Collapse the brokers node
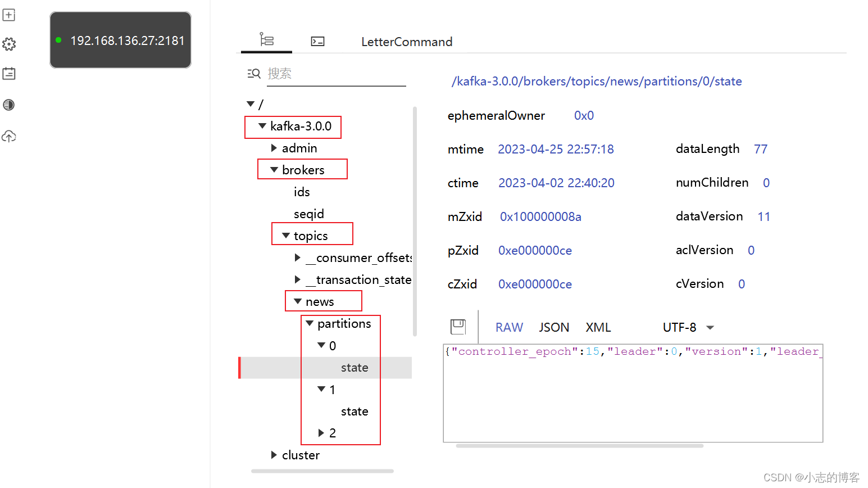 pyautogui.click(x=274, y=170)
